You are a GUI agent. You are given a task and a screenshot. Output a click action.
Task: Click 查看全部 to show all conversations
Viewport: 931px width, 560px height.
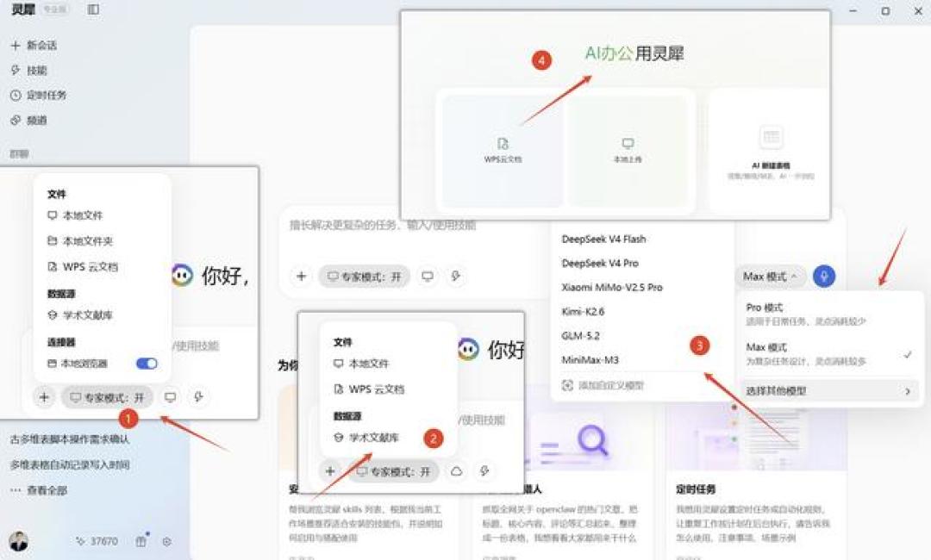point(39,490)
